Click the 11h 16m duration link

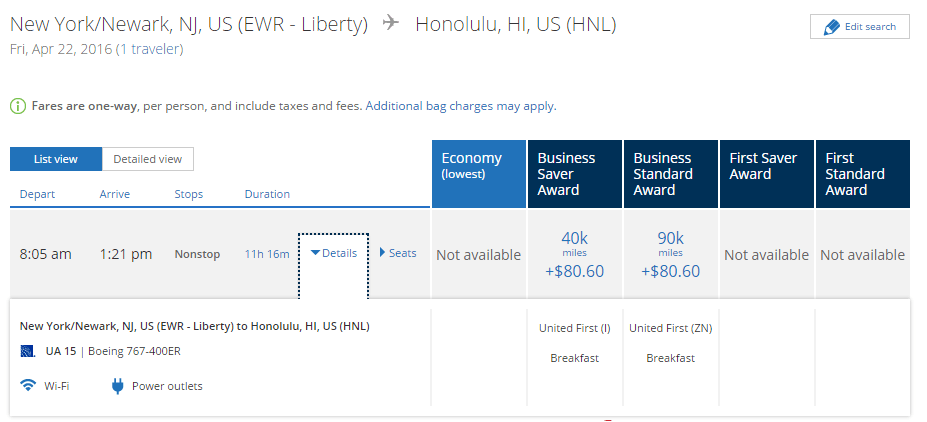coord(267,254)
